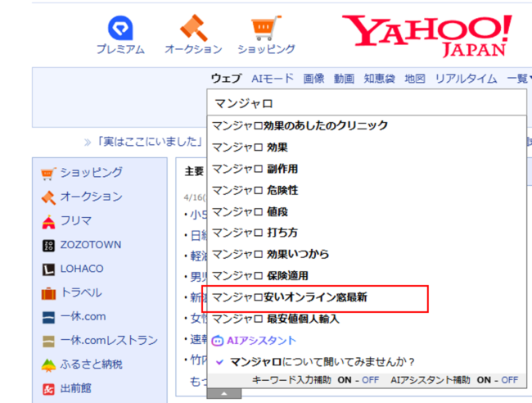
Task: Open the ショッピング cart icon at top
Action: point(266,28)
